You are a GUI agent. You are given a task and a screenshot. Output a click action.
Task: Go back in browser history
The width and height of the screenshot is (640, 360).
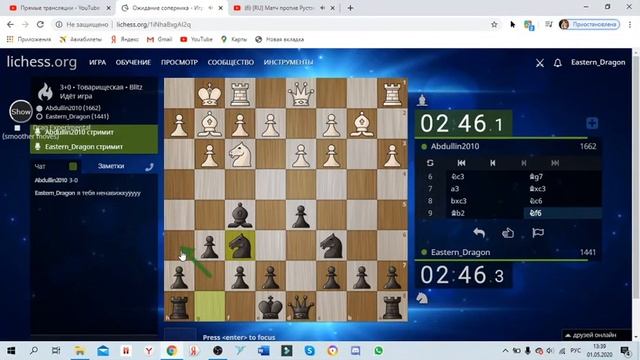10,24
